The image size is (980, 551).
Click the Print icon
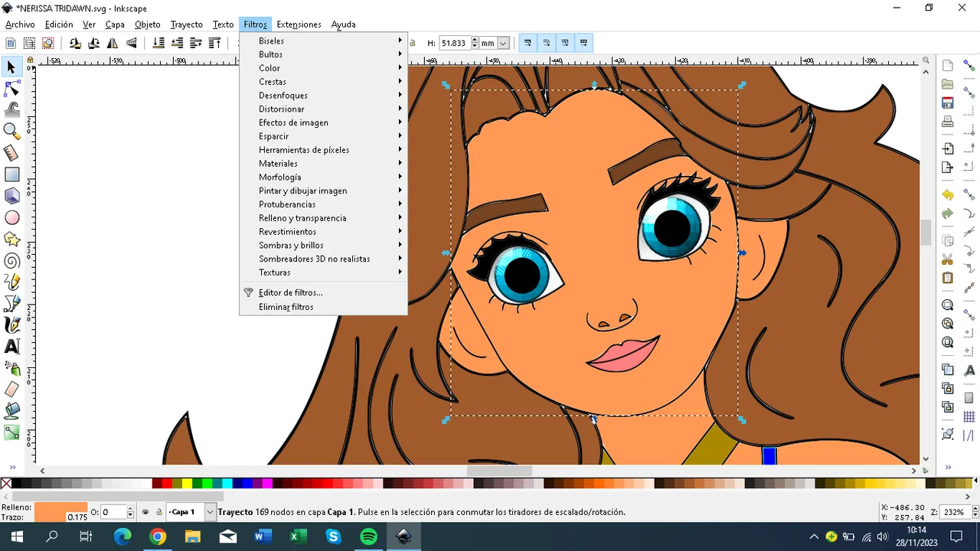[x=948, y=122]
